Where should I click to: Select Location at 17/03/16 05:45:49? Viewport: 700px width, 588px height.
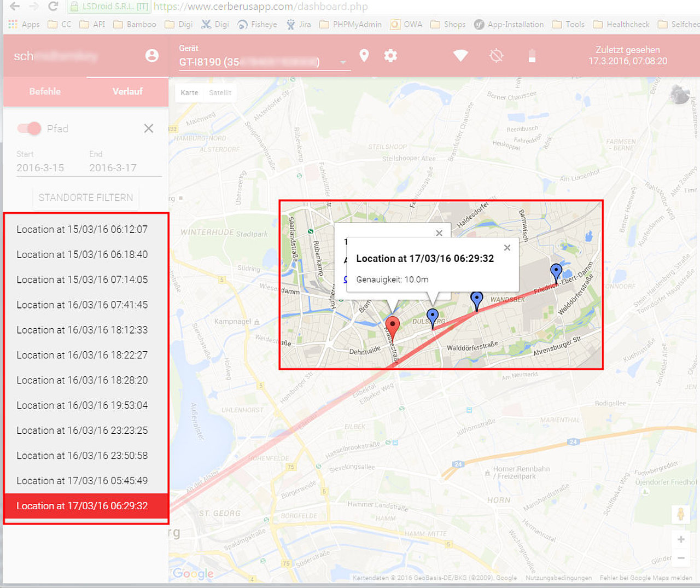[86, 481]
